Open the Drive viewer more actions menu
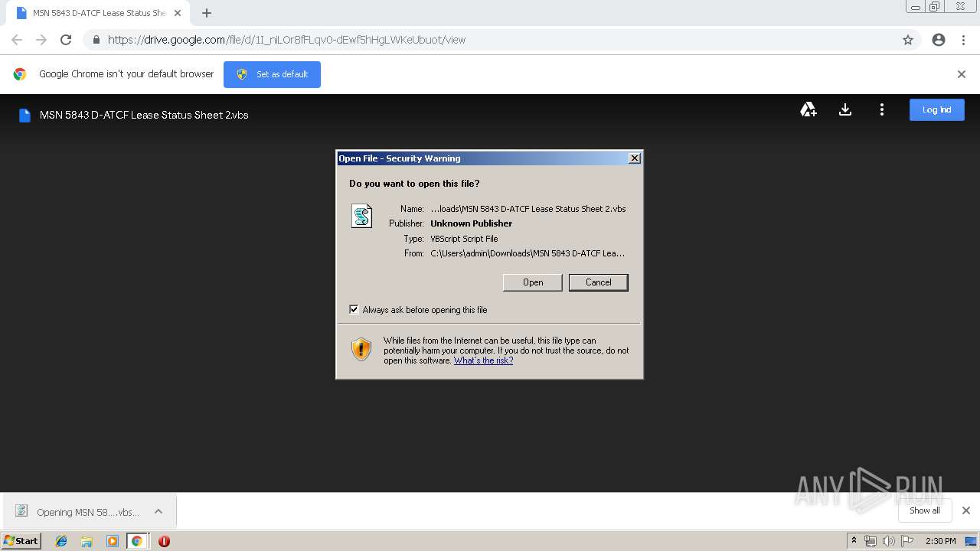This screenshot has height=551, width=980. point(882,109)
